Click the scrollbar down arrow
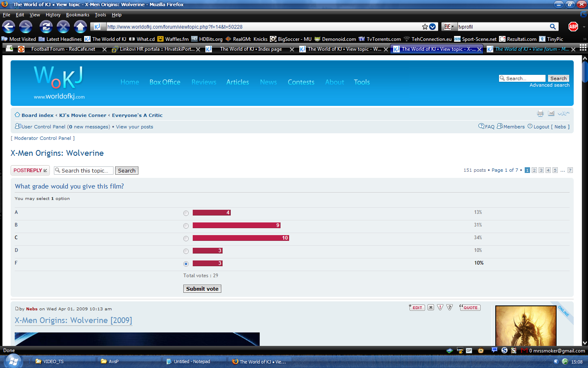Screen dimensions: 588x368 point(585,343)
